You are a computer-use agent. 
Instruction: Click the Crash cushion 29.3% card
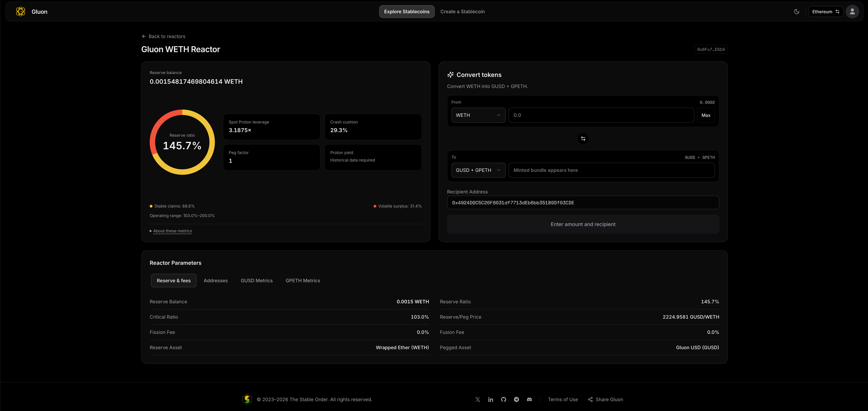click(x=373, y=127)
